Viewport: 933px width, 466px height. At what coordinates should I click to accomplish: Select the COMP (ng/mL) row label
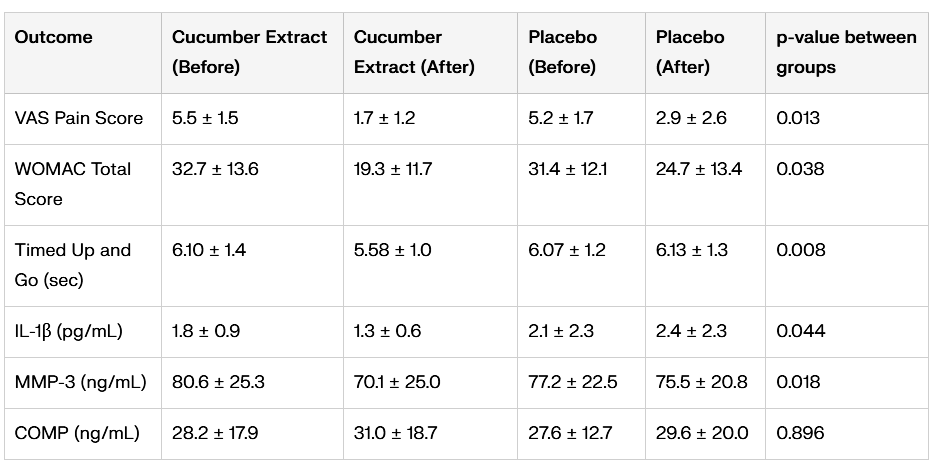[77, 433]
